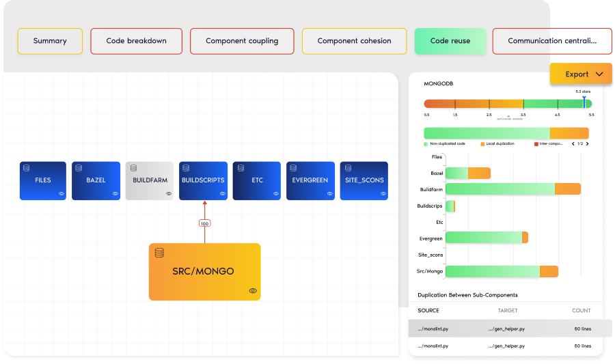Click database icon on ETC component
Screen dimensions: 615x364
tap(241, 168)
